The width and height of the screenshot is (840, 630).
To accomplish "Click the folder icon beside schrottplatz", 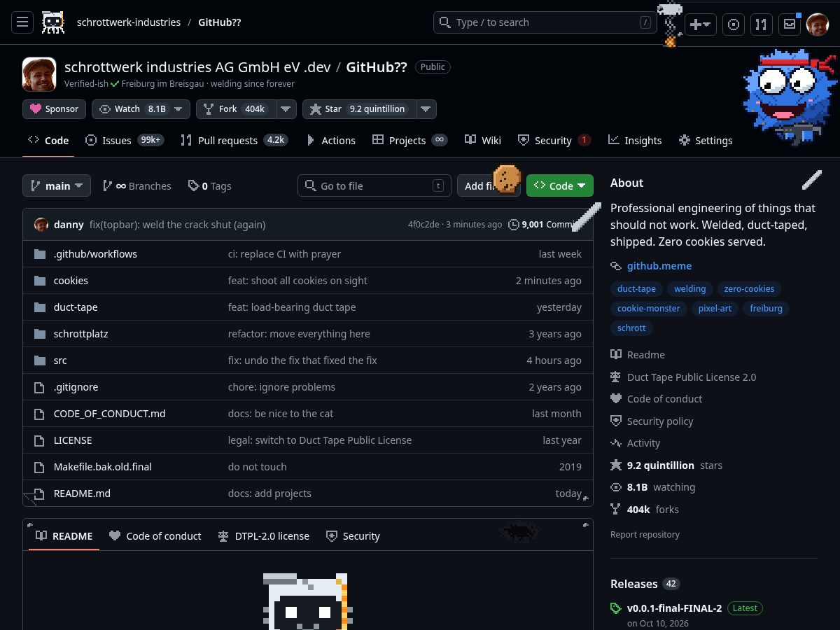I will [39, 333].
